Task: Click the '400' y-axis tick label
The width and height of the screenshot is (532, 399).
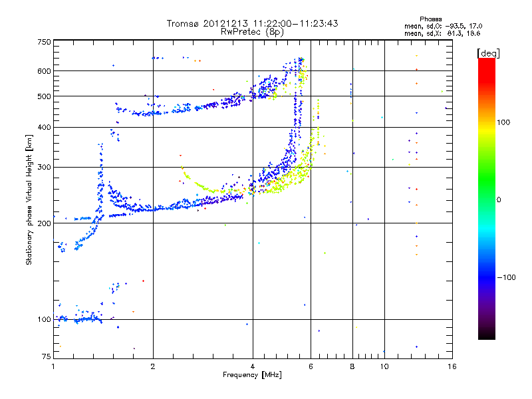Action: coord(44,127)
